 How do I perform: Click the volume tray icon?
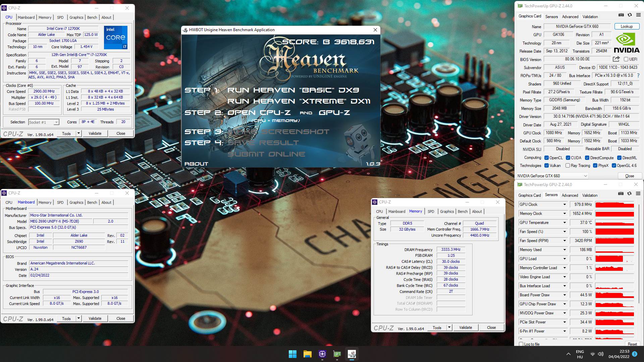click(x=601, y=354)
